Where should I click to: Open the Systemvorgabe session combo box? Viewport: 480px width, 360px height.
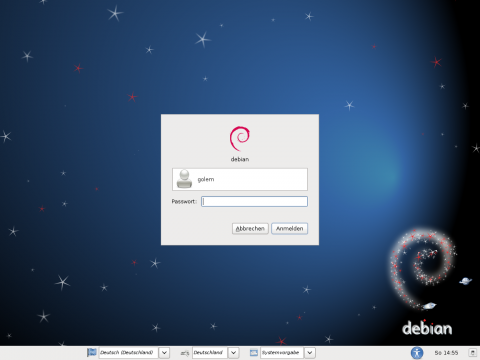click(x=288, y=353)
